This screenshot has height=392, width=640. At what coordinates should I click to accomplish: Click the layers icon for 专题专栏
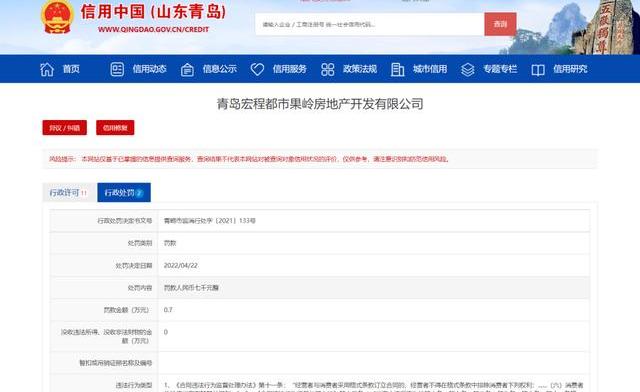[x=468, y=69]
